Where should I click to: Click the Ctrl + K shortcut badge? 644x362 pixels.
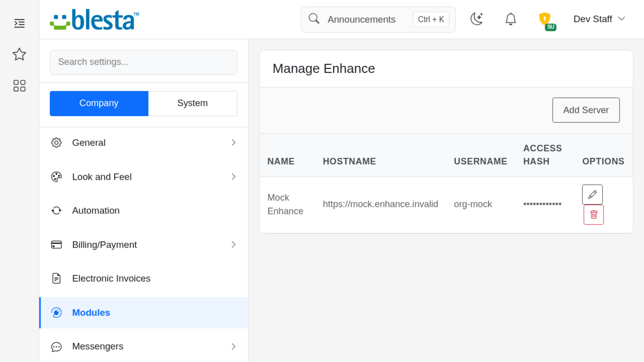pos(431,19)
